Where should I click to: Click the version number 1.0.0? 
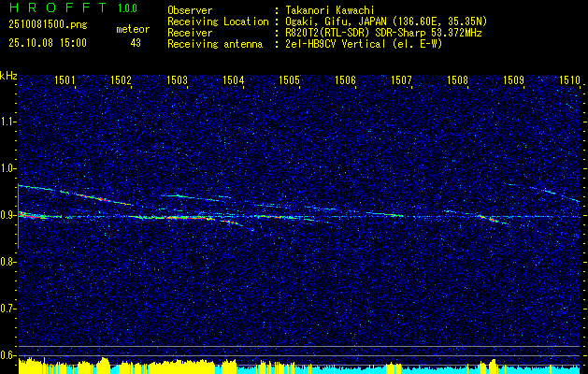[x=127, y=8]
